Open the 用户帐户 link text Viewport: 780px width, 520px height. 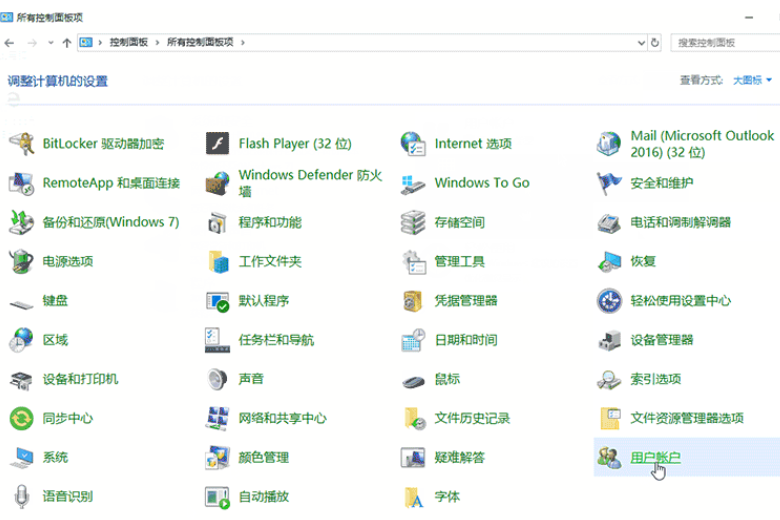point(655,457)
